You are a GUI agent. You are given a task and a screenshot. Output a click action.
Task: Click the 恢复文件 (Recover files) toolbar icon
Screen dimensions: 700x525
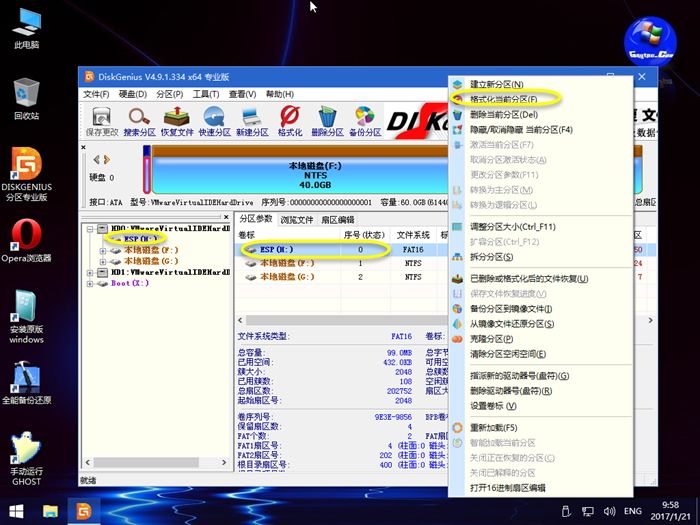tap(177, 120)
